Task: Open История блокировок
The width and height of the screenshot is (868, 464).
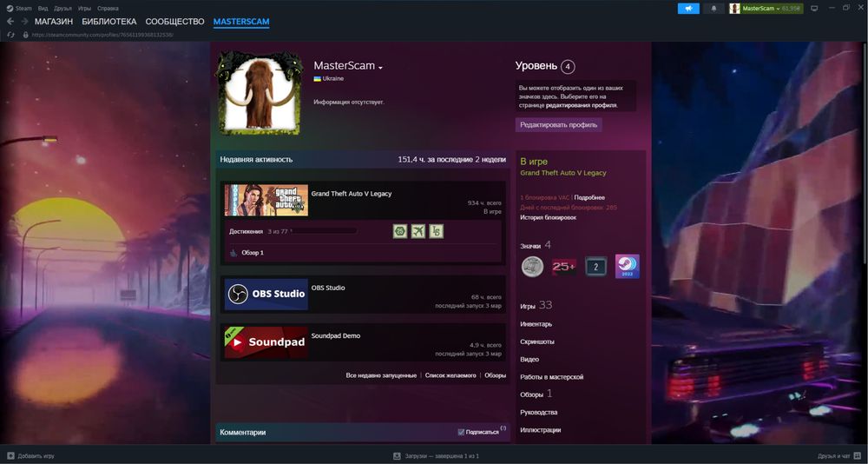Action: click(x=548, y=217)
